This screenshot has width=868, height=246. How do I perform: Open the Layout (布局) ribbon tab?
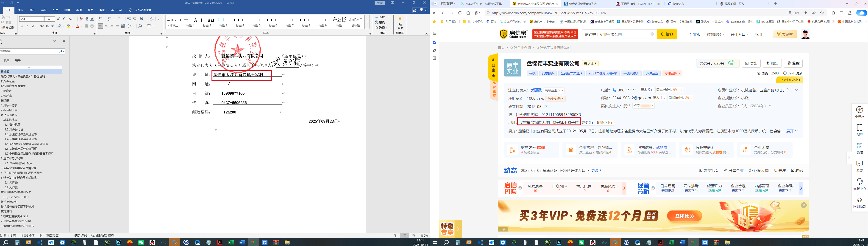coord(44,10)
